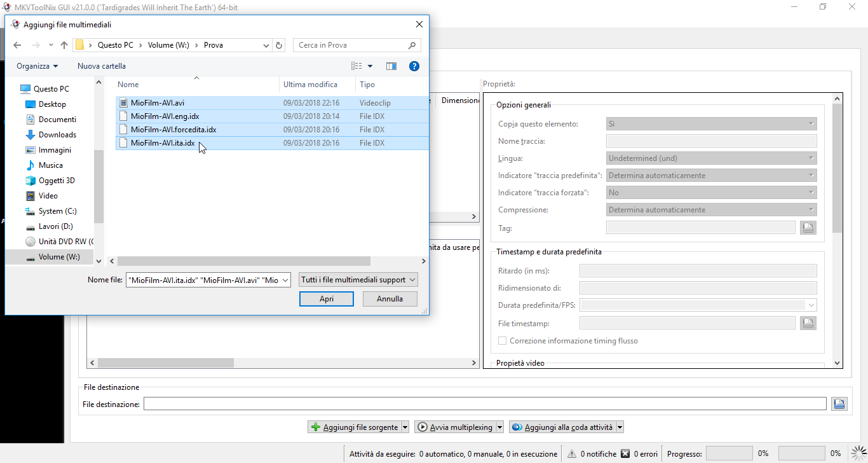Screen dimensions: 868x463
Task: Sort by Tipo column header
Action: point(391,85)
